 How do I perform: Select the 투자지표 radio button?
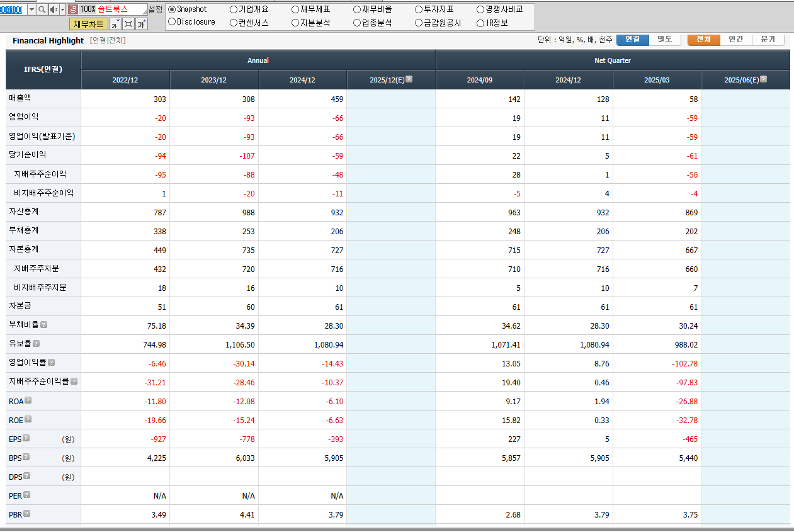pyautogui.click(x=419, y=9)
